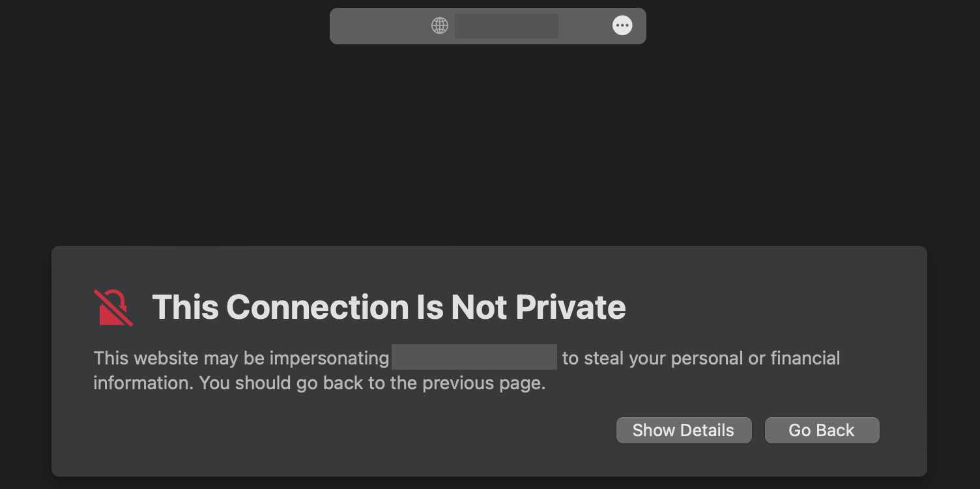Screen dimensions: 980x489
Task: Click empty warning panel space left of Show Details
Action: 352,430
